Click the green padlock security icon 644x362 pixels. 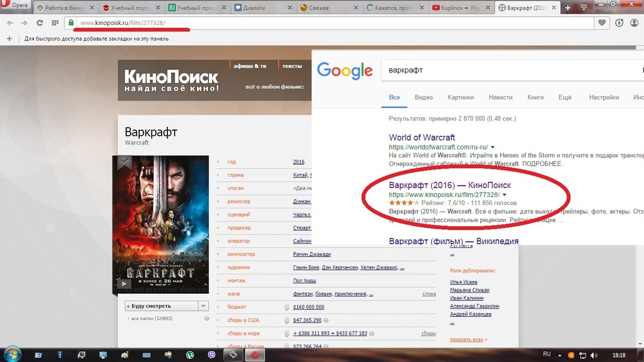(x=71, y=23)
